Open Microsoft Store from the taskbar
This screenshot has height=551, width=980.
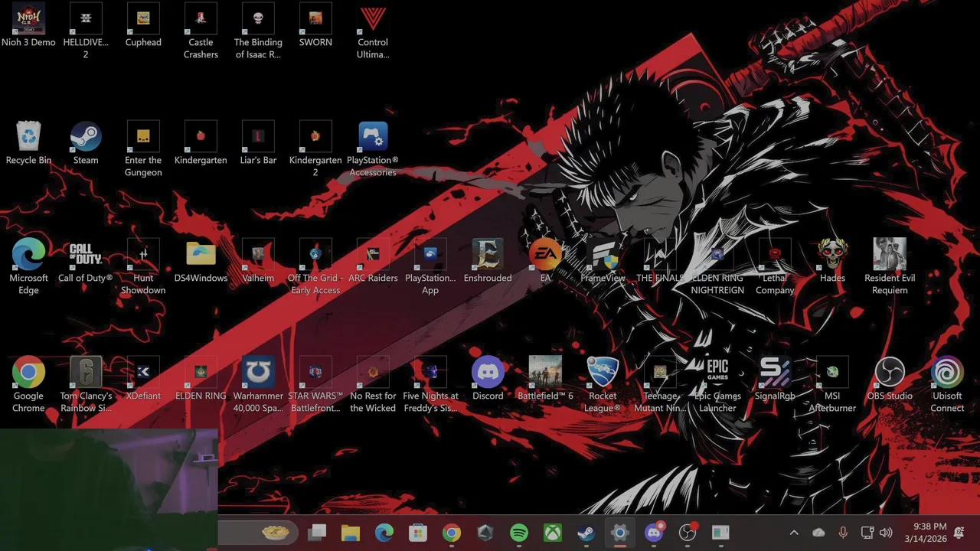tap(418, 533)
